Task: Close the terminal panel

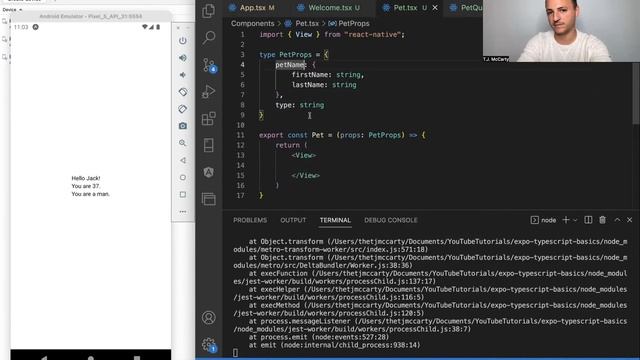Action: [x=629, y=220]
